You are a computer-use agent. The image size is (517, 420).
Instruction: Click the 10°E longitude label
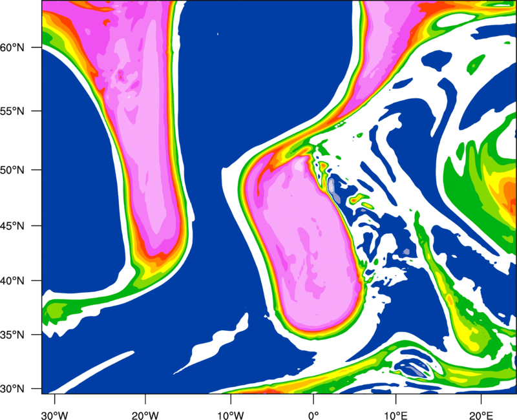pos(396,415)
